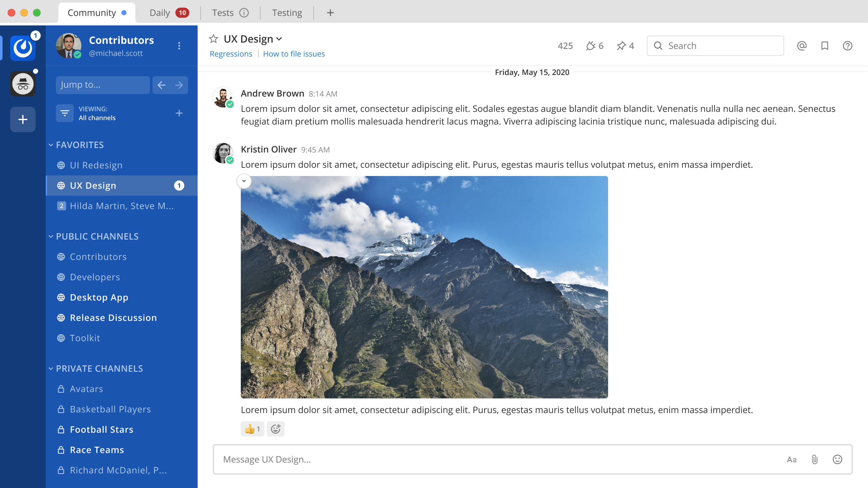Screen dimensions: 868x488
Task: Open the UX Design channel dropdown menu
Action: click(x=279, y=39)
